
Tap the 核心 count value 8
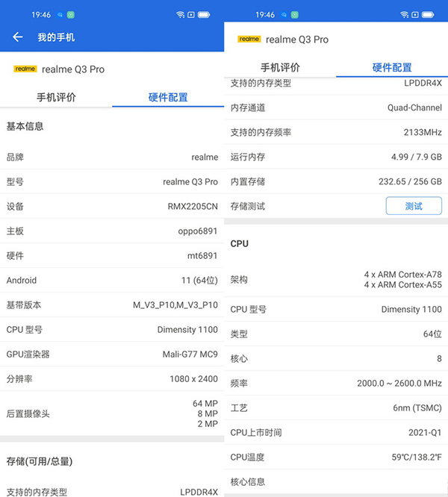pos(439,358)
